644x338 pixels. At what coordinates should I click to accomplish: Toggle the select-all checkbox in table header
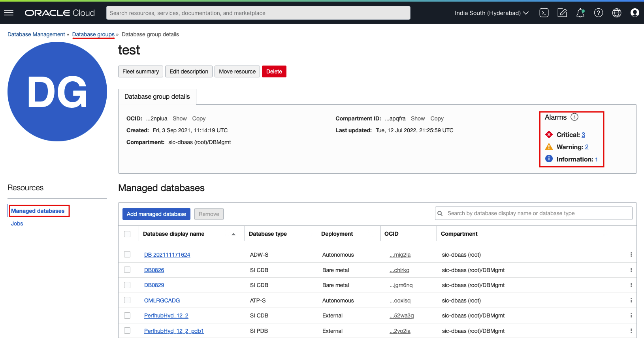coord(127,234)
